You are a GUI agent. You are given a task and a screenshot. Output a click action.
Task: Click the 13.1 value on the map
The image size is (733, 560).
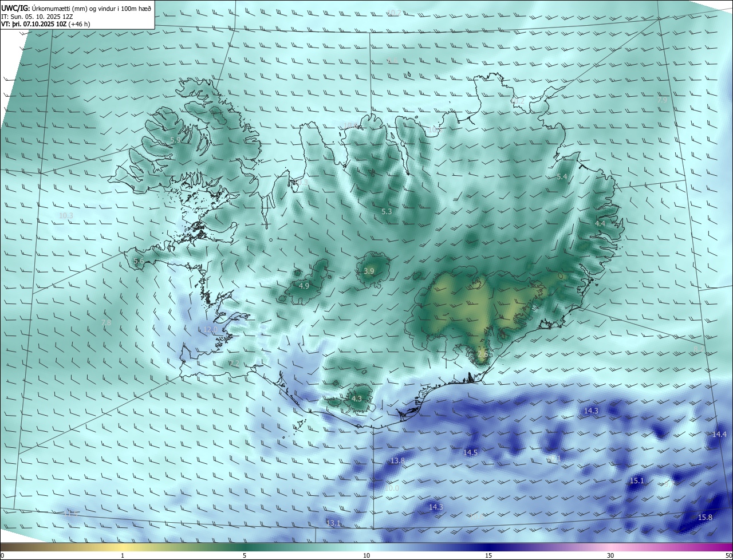pos(333,523)
